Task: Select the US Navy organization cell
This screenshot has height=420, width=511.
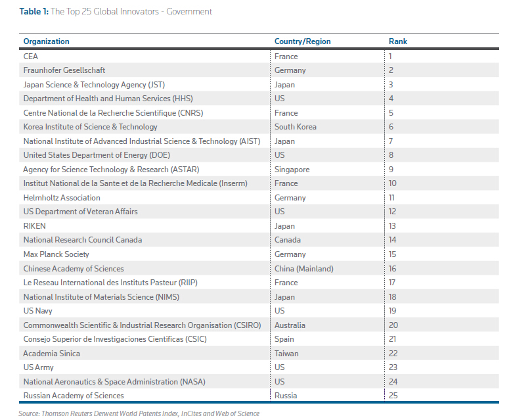Action: (x=38, y=311)
